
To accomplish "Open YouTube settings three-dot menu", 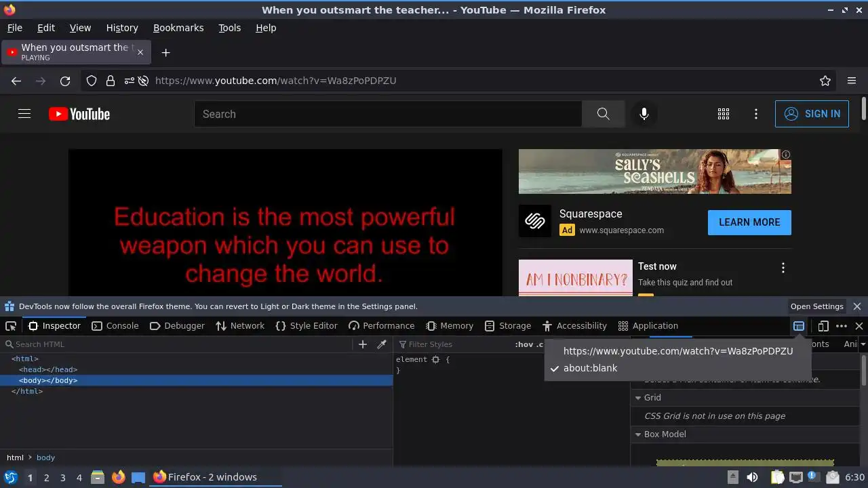I will coord(756,114).
